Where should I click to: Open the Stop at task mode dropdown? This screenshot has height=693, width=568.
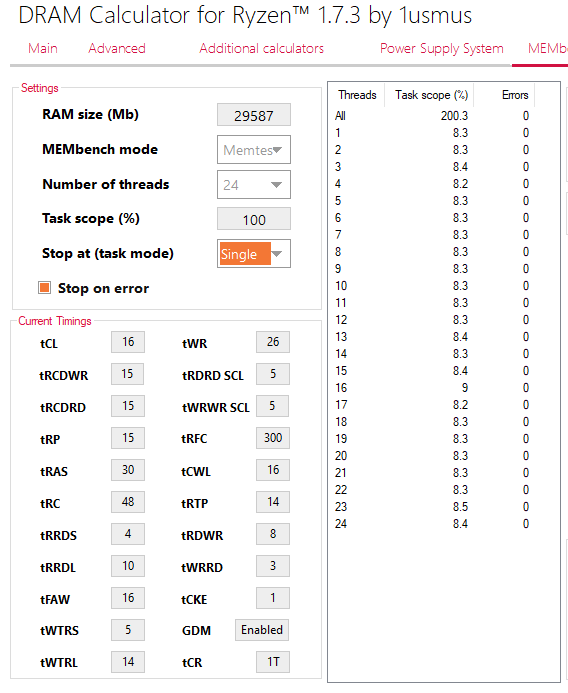tap(254, 254)
